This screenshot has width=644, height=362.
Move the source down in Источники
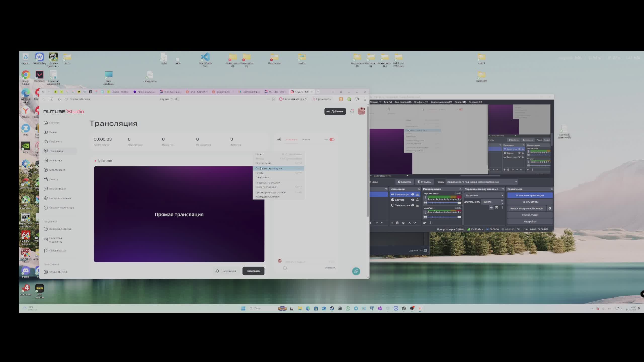[415, 223]
